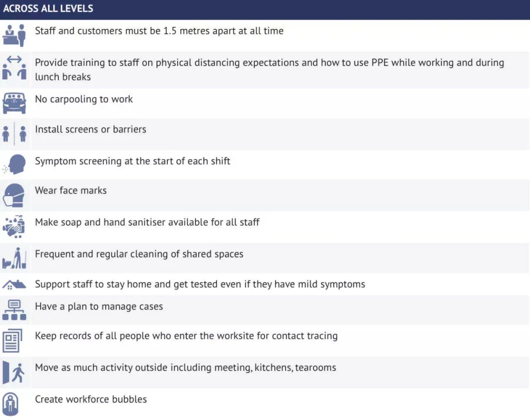Select the face mask icon
The image size is (530, 420).
click(x=14, y=195)
